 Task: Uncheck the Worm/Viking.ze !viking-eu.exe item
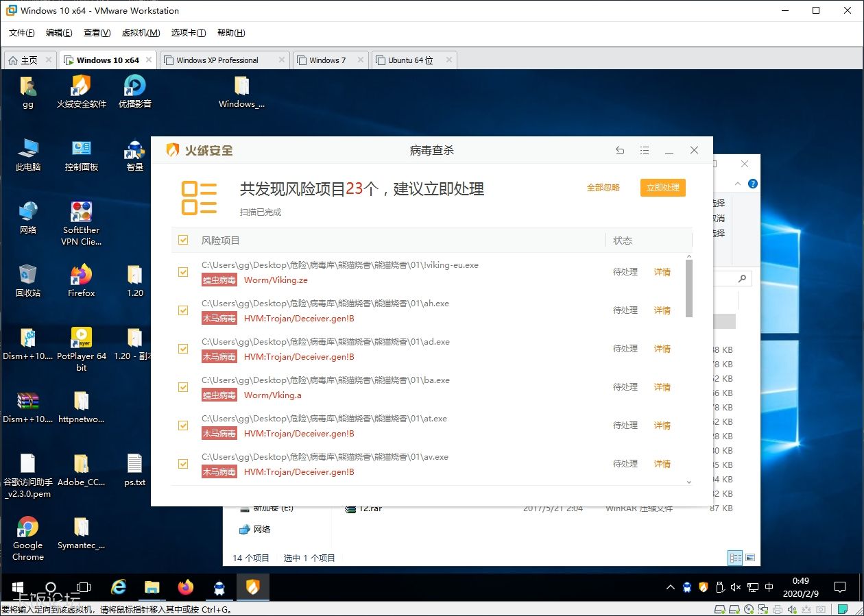point(183,272)
